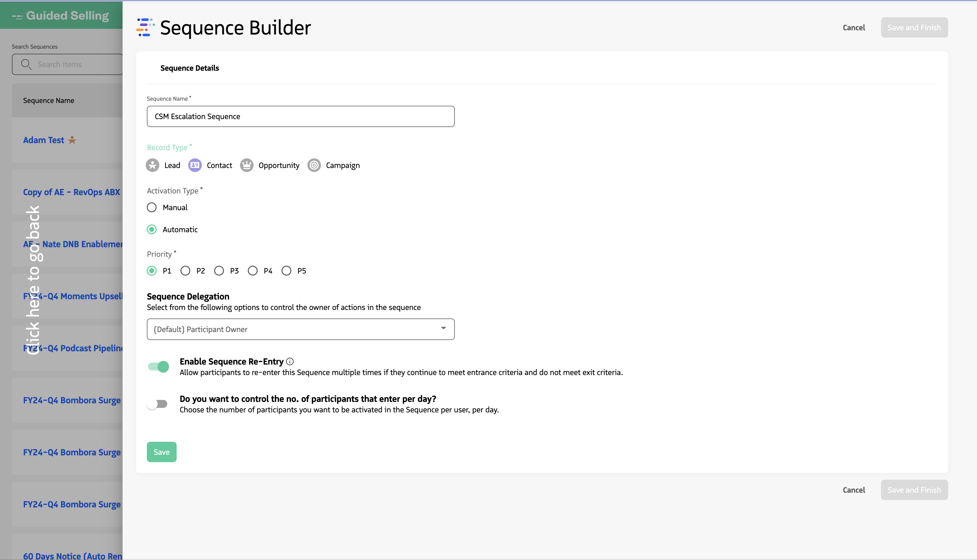This screenshot has width=977, height=560.
Task: Click the dropdown arrow for Participant Owner
Action: [x=443, y=328]
